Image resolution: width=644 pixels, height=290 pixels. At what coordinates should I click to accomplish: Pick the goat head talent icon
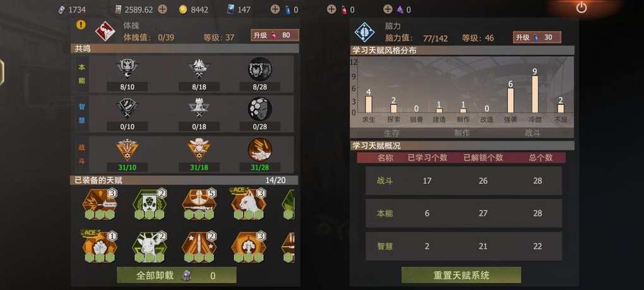pos(150,247)
